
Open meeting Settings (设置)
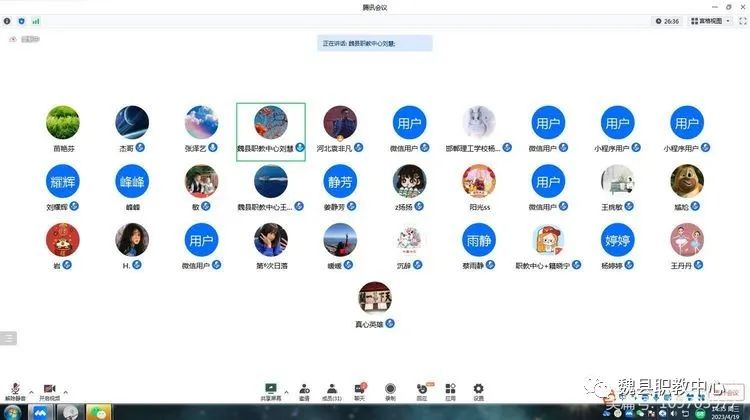478,390
